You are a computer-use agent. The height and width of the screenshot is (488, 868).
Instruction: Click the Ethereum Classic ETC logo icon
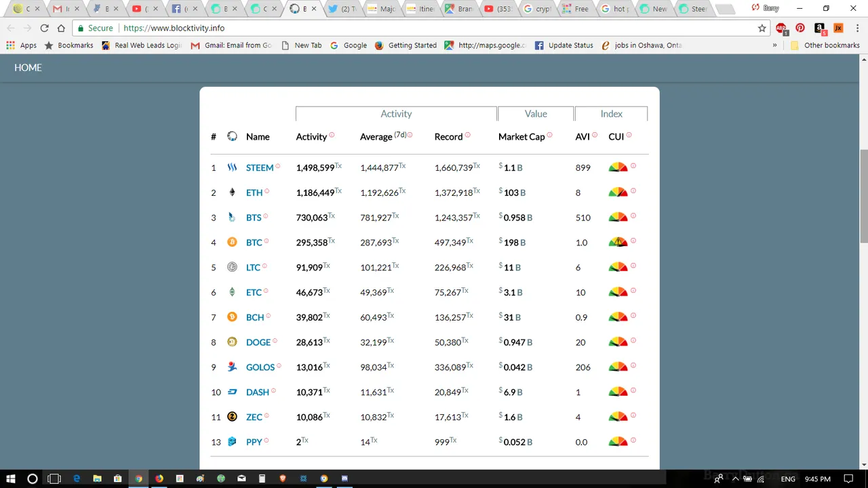(x=232, y=292)
